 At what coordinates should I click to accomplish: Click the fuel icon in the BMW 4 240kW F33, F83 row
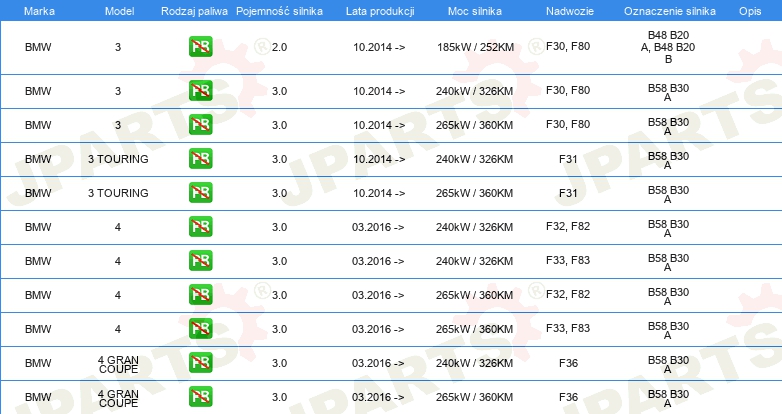(x=200, y=260)
